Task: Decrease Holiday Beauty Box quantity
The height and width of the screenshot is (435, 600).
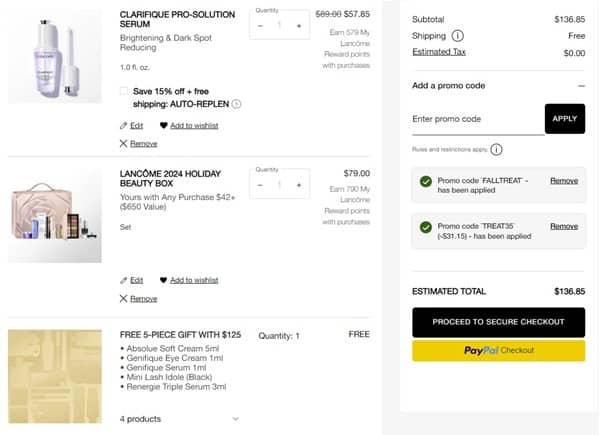Action: coord(260,184)
